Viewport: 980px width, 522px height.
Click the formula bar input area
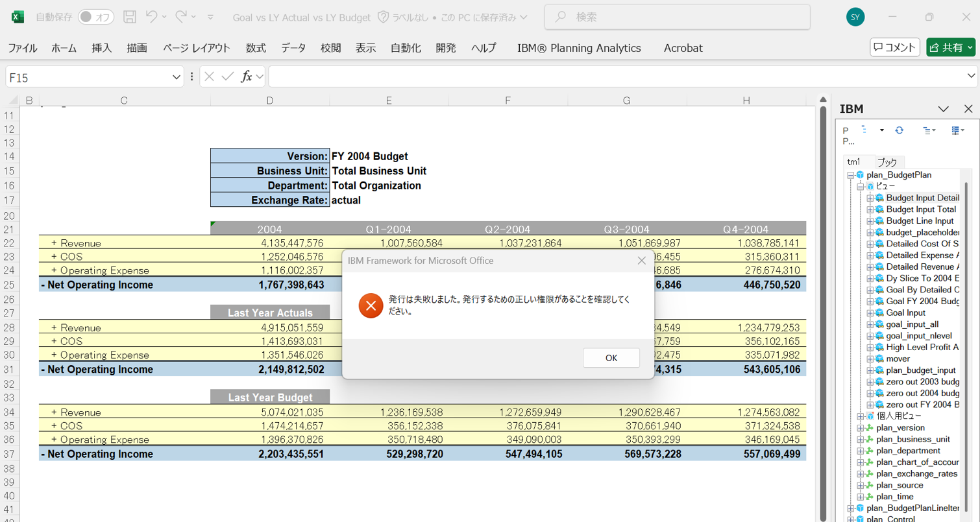point(617,77)
